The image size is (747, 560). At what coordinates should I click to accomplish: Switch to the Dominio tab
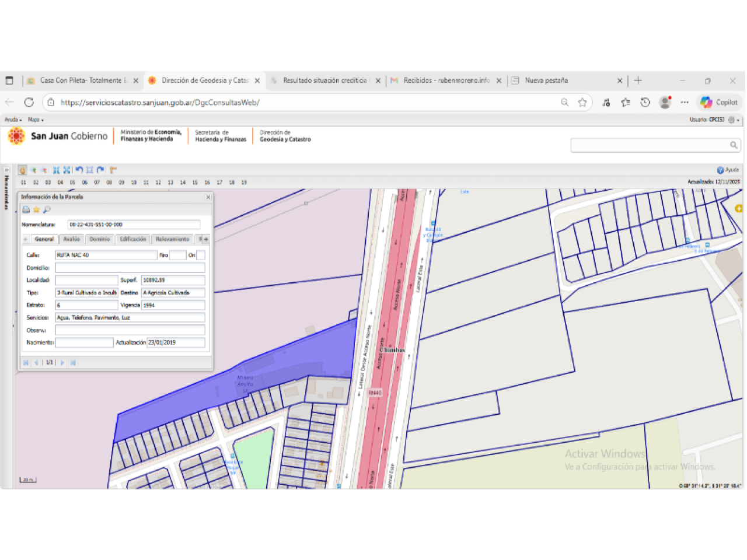coord(100,239)
